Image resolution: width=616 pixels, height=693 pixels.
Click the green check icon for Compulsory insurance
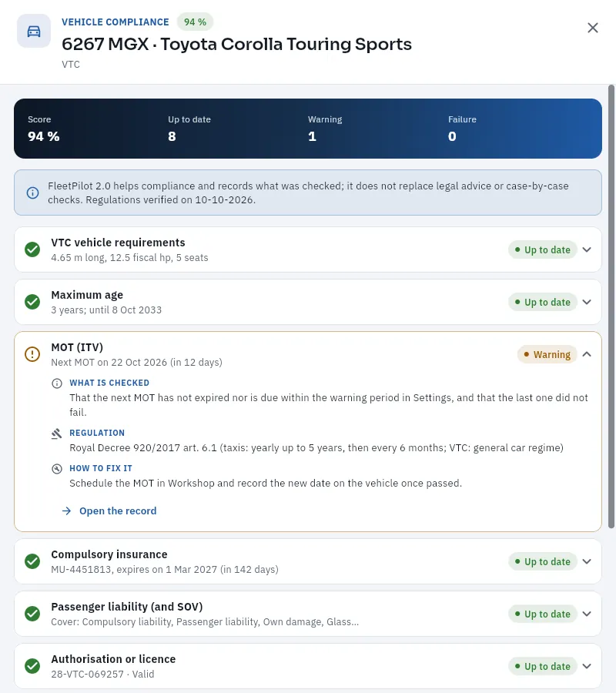pos(32,561)
